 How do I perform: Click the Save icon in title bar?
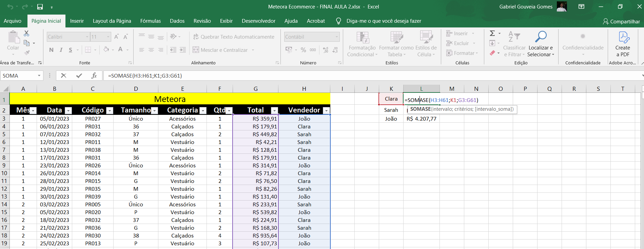[x=40, y=7]
